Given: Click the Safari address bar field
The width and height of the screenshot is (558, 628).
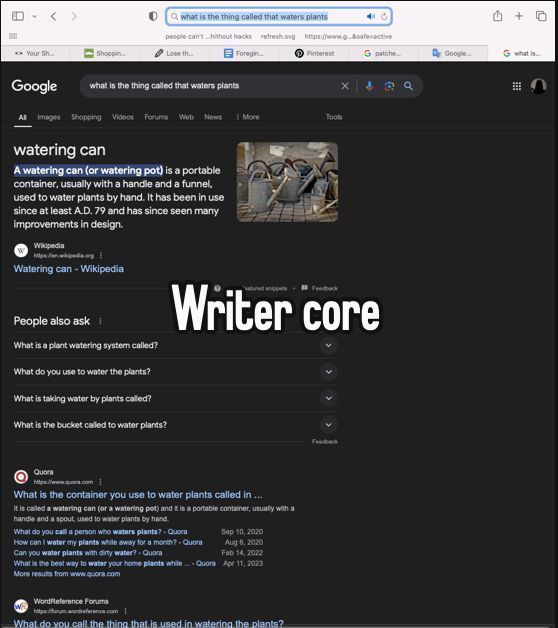Looking at the screenshot, I should [279, 16].
